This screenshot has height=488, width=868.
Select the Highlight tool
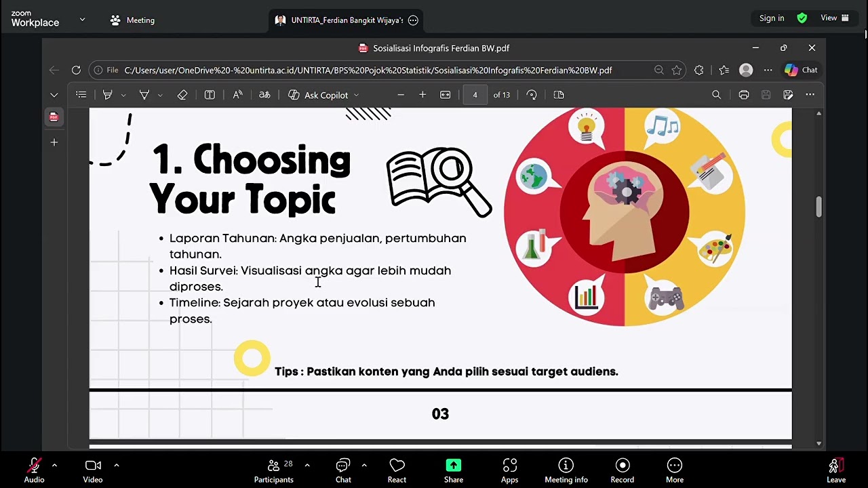(107, 95)
